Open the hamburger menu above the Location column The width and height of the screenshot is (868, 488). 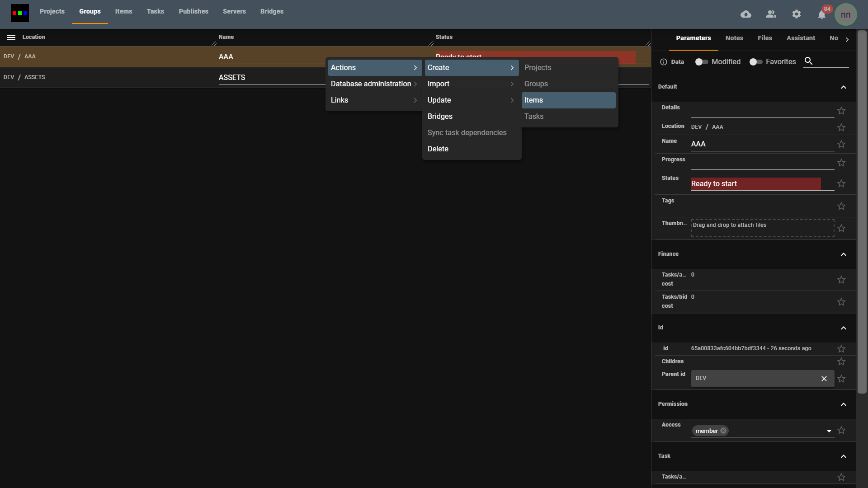tap(11, 38)
